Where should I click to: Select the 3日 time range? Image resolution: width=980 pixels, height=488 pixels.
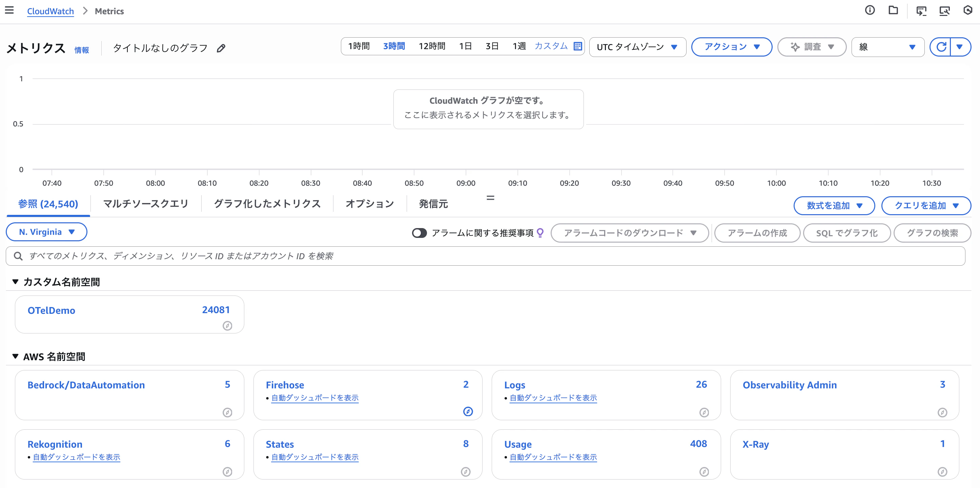(x=492, y=46)
